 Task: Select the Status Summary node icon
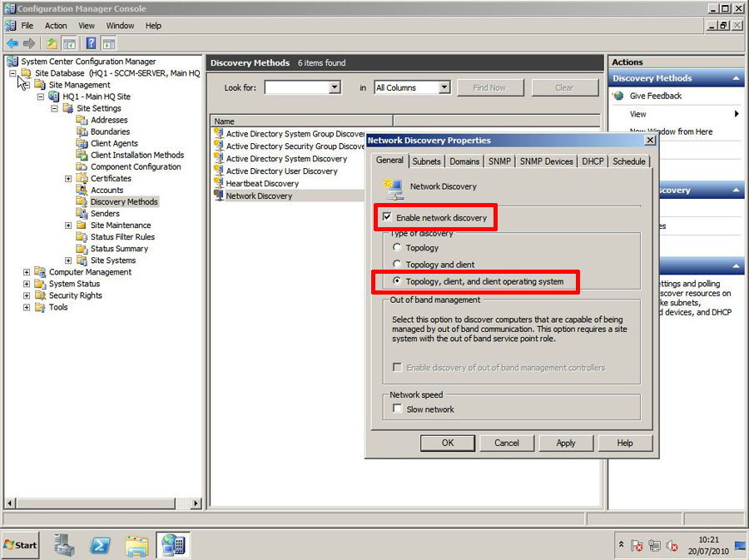pyautogui.click(x=82, y=248)
